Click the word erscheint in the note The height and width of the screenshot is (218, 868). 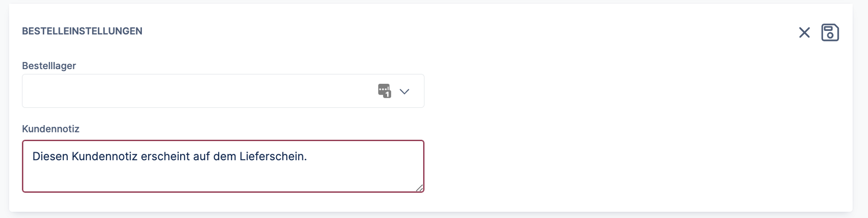[x=165, y=156]
